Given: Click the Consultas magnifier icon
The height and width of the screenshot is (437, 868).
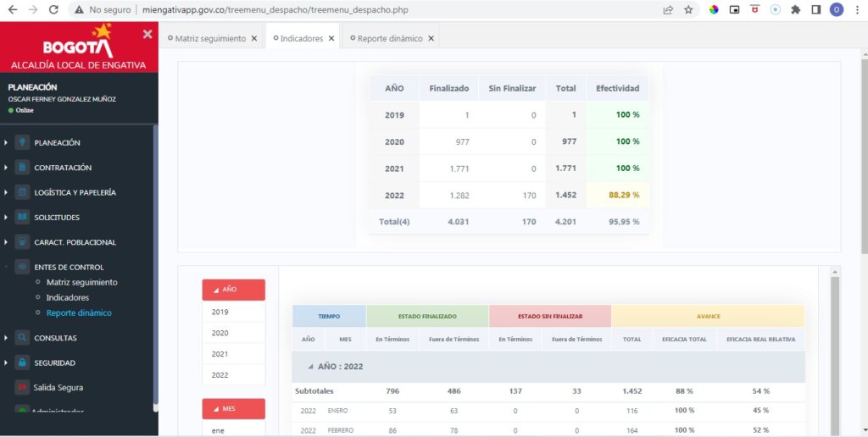Looking at the screenshot, I should [22, 337].
